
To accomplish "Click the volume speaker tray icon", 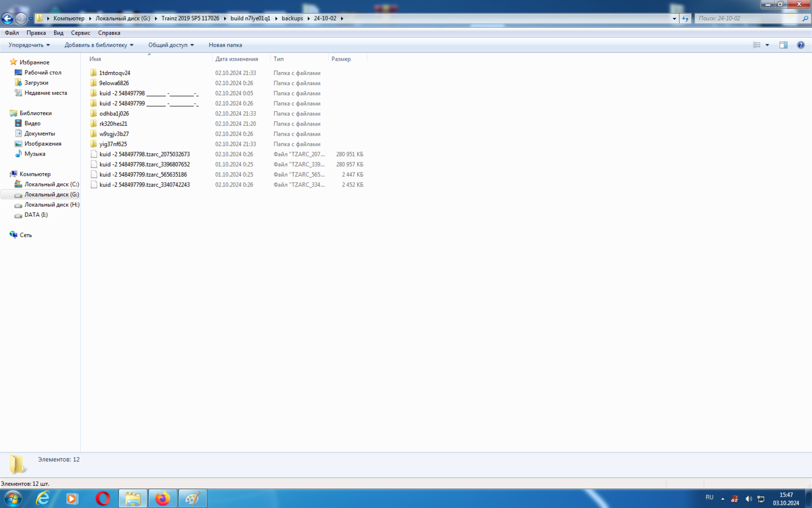I will (x=749, y=499).
